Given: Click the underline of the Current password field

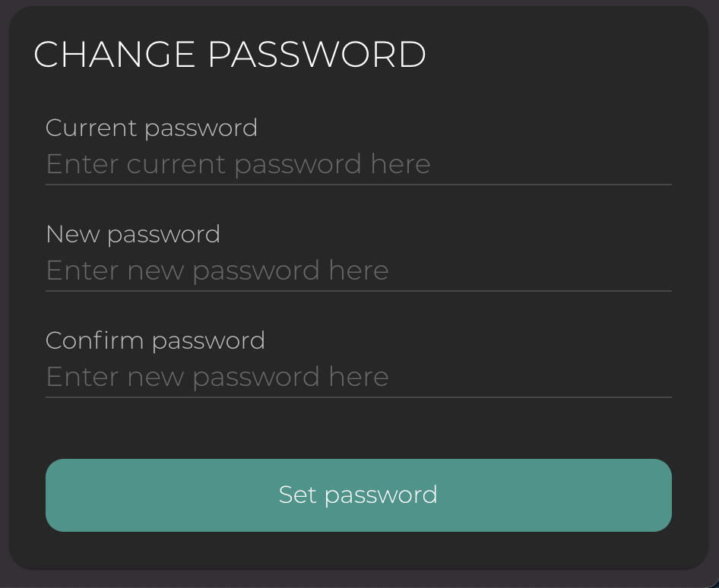Looking at the screenshot, I should pyautogui.click(x=358, y=184).
